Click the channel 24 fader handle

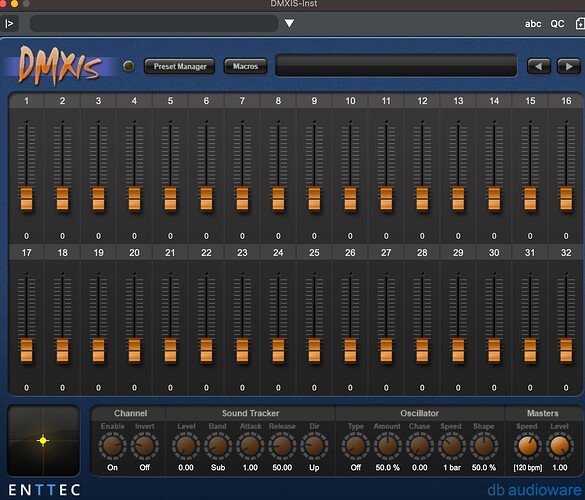tap(278, 350)
